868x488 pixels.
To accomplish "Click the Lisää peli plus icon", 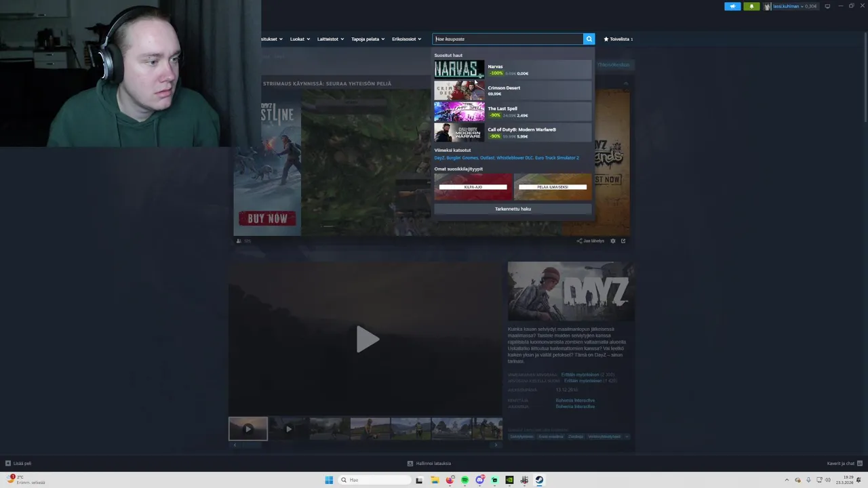I will click(8, 464).
